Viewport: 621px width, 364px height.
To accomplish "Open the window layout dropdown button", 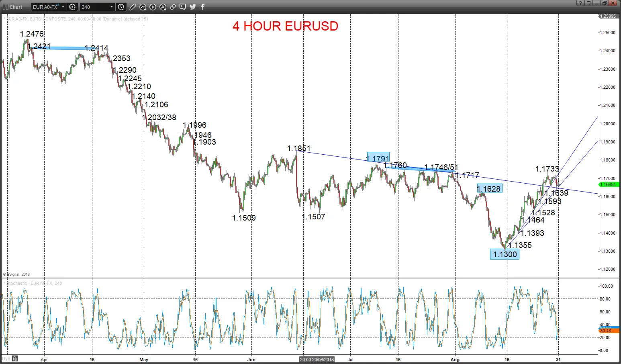I will coord(589,3).
